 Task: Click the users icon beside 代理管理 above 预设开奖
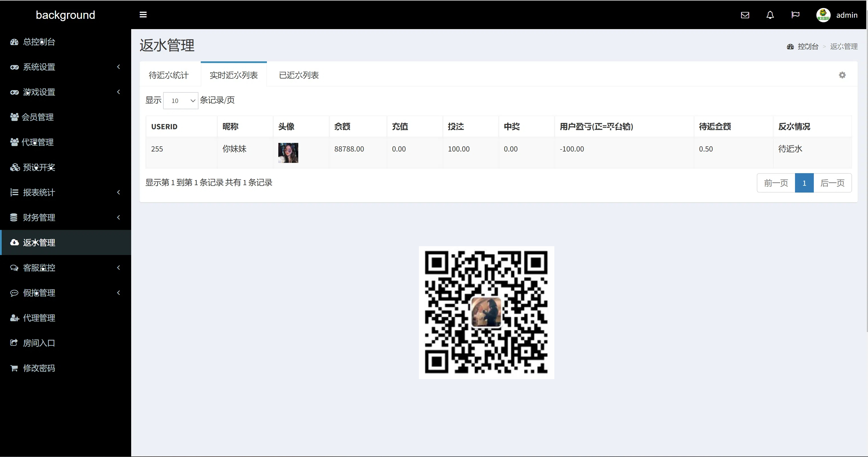tap(14, 142)
